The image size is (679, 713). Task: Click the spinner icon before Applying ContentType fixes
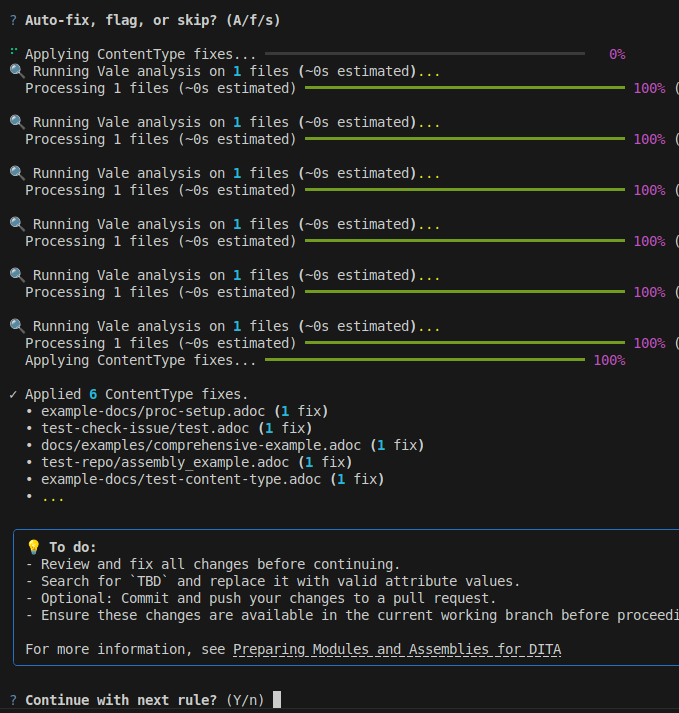pyautogui.click(x=14, y=51)
